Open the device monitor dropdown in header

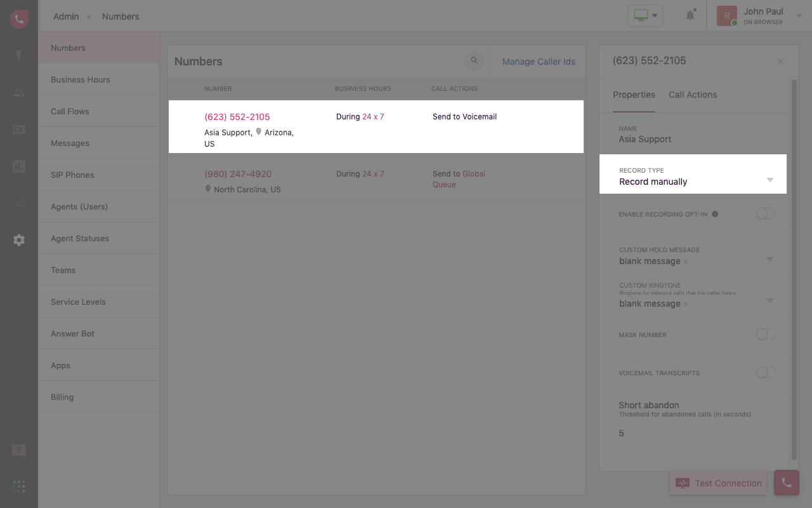645,16
